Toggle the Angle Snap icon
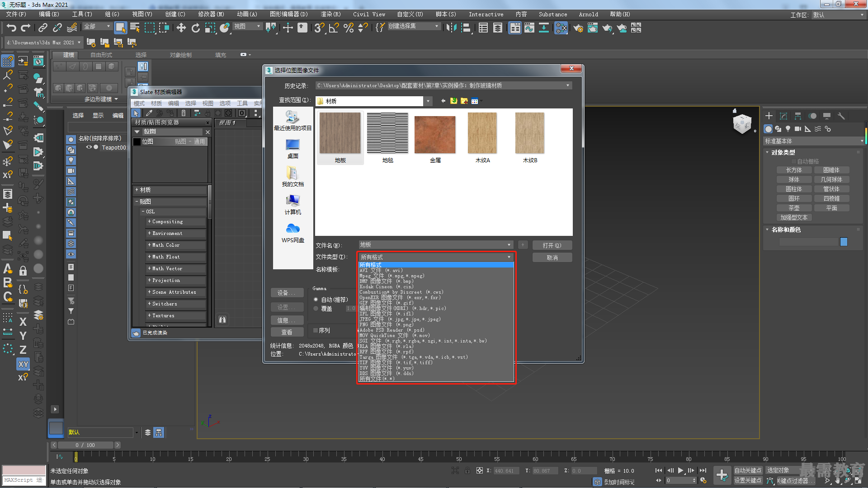The width and height of the screenshot is (868, 488). coord(334,28)
